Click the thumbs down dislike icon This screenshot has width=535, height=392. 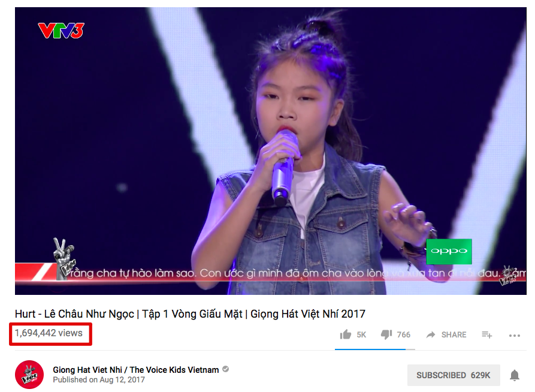click(x=386, y=334)
